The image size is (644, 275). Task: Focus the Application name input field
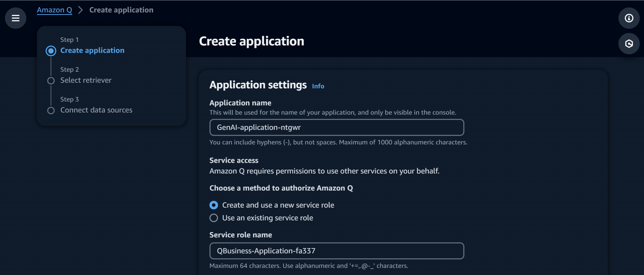click(x=337, y=127)
